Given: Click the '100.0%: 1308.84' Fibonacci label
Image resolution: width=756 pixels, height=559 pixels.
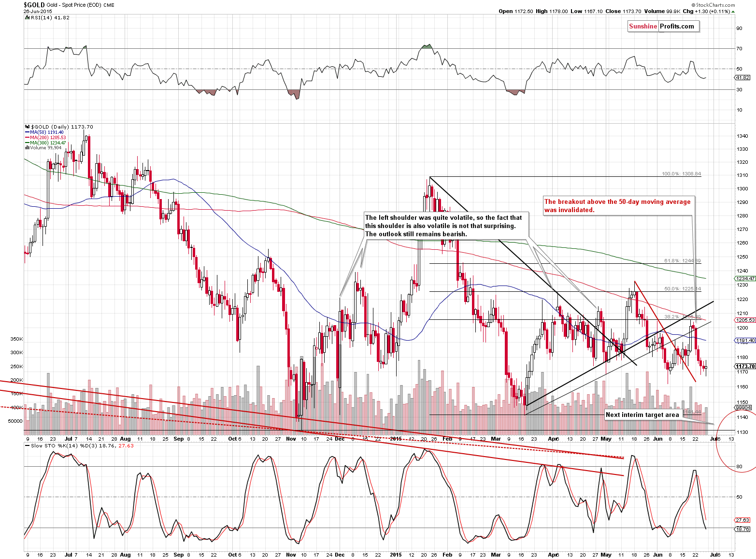Looking at the screenshot, I should (681, 173).
